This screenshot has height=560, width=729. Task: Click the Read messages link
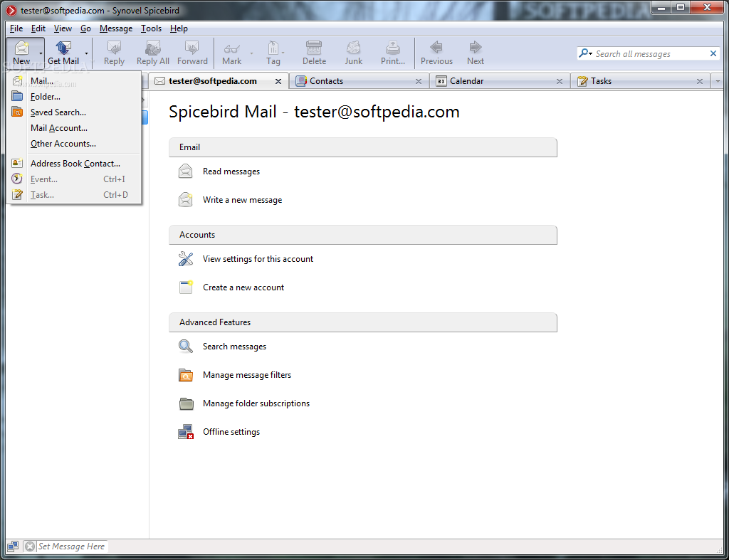coord(231,171)
